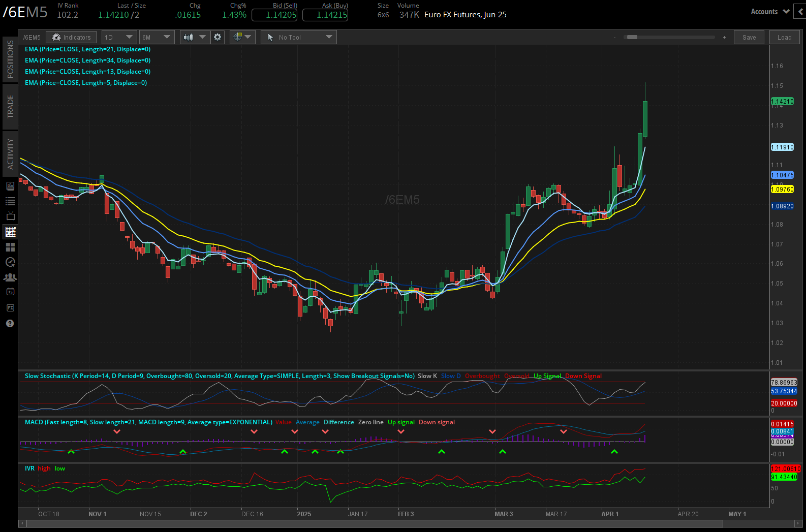This screenshot has width=806, height=532.
Task: Open the people community sidebar icon
Action: (x=10, y=277)
